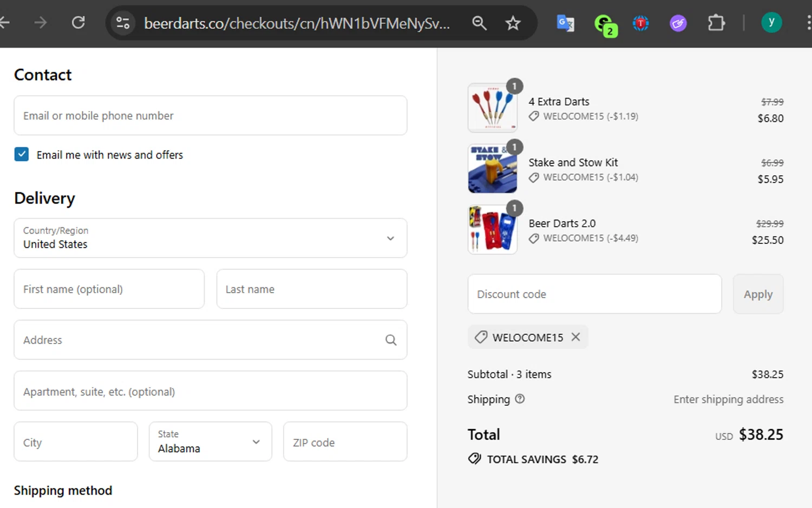Bookmark this page with the star icon

point(513,23)
